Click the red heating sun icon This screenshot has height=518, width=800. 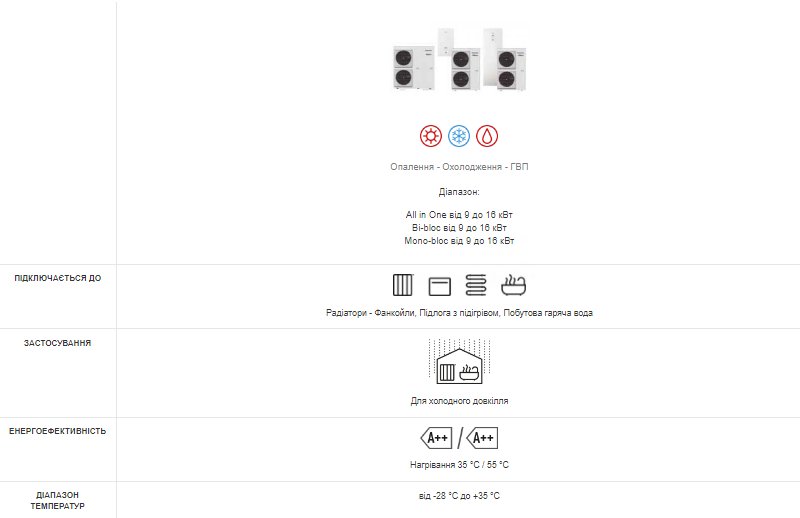pyautogui.click(x=431, y=136)
